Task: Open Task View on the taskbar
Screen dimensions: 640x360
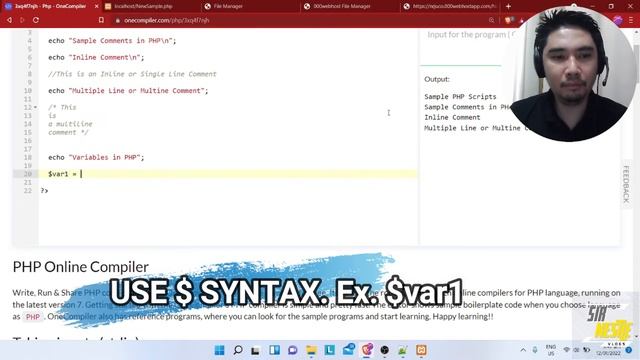Action: [256, 350]
